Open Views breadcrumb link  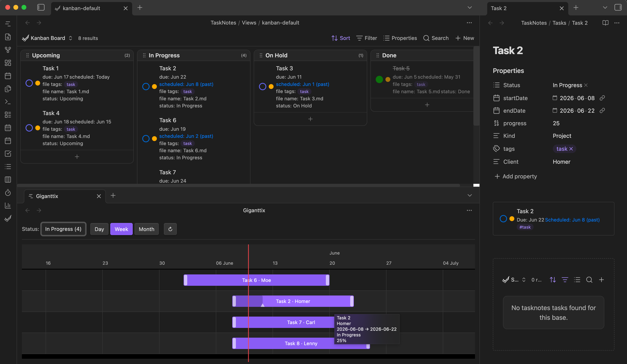click(249, 23)
